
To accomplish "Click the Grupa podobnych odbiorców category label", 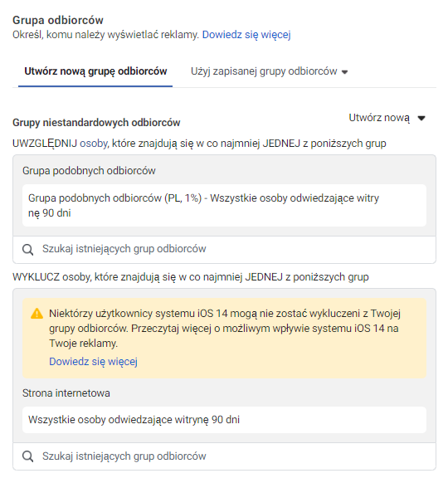I will click(x=89, y=171).
